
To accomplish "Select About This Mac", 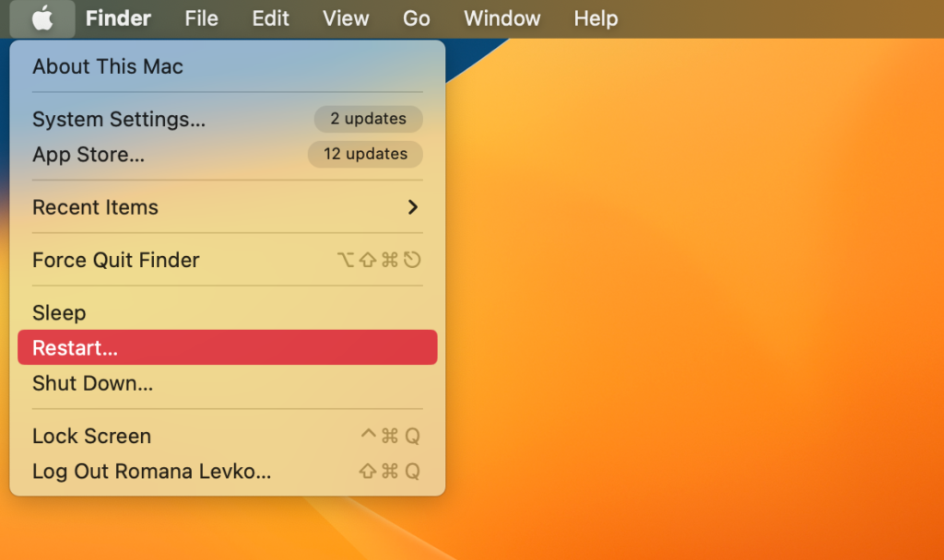I will [108, 66].
